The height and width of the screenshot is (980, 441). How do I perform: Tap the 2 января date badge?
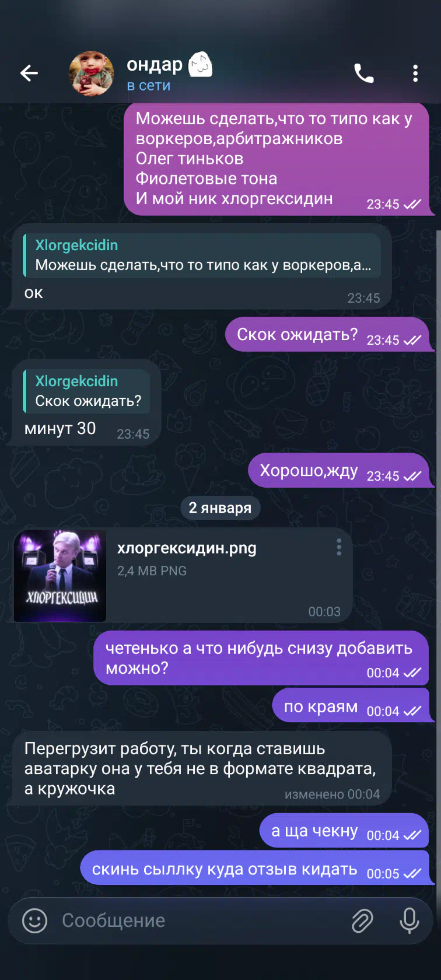click(x=220, y=508)
